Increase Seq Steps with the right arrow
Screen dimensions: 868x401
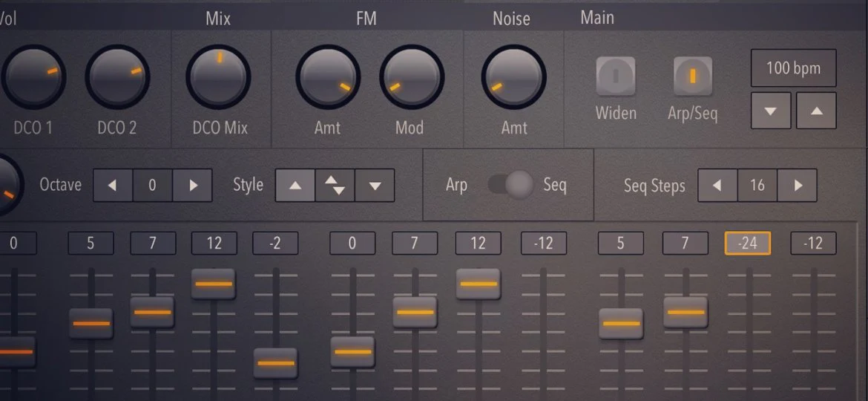[797, 185]
